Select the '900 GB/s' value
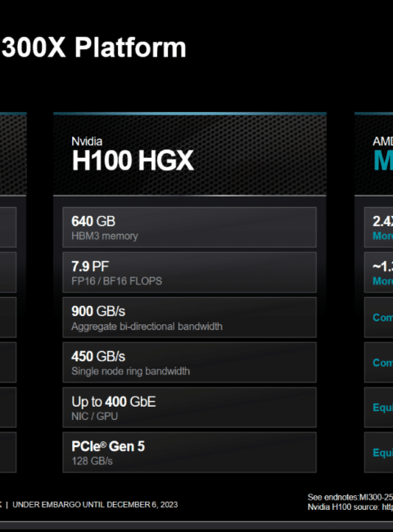Image resolution: width=393 pixels, height=532 pixels. click(x=98, y=311)
